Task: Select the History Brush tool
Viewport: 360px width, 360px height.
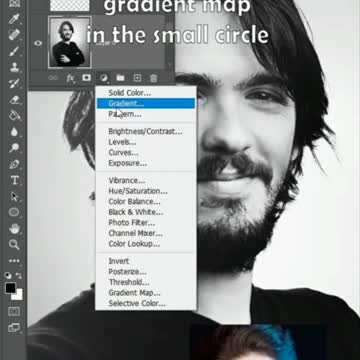Action: (14, 83)
